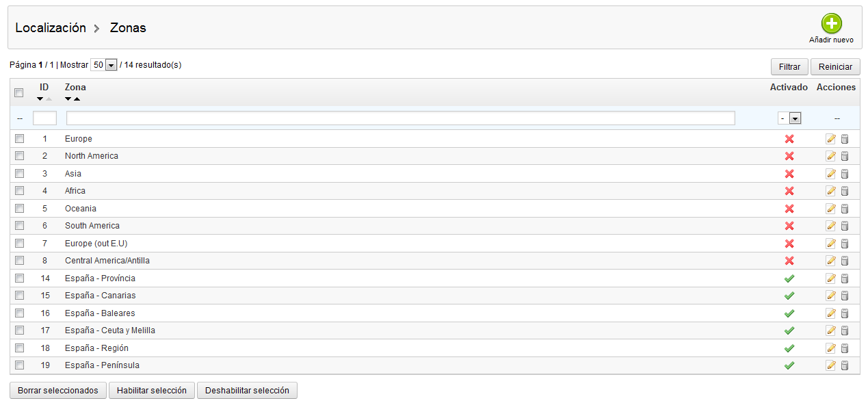Go to Localización breadcrumb link
This screenshot has height=403, width=868.
tap(51, 28)
